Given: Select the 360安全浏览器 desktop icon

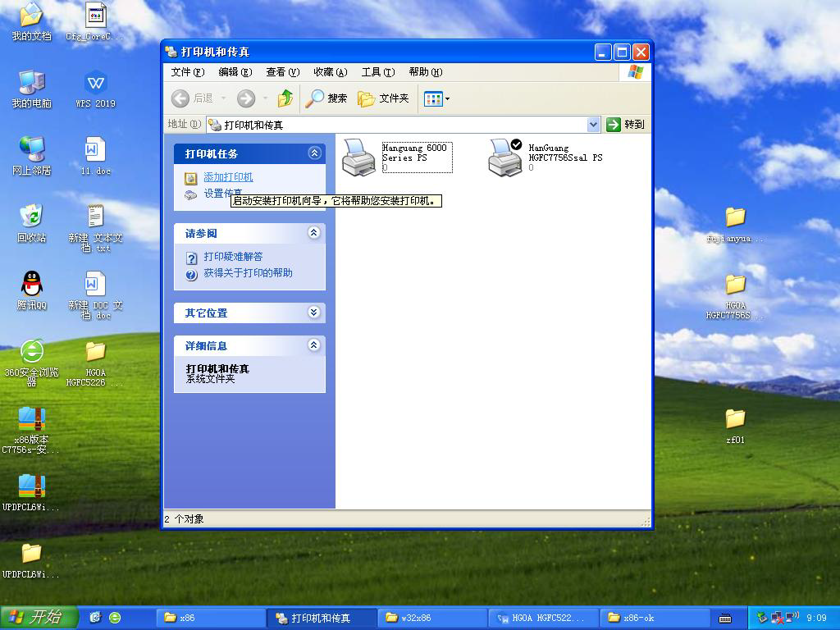Looking at the screenshot, I should (x=31, y=363).
